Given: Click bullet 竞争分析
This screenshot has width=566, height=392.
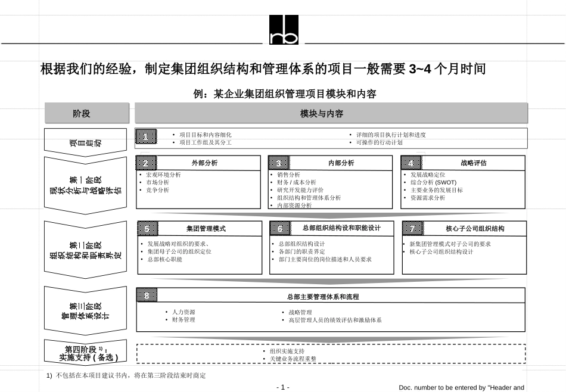Looking at the screenshot, I should click(157, 190).
